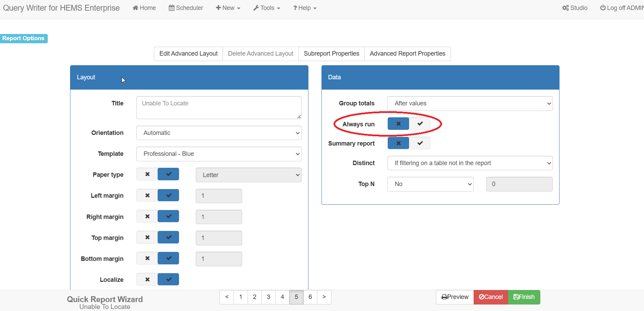The image size is (644, 311).
Task: Click Finish to save the report
Action: tap(524, 297)
